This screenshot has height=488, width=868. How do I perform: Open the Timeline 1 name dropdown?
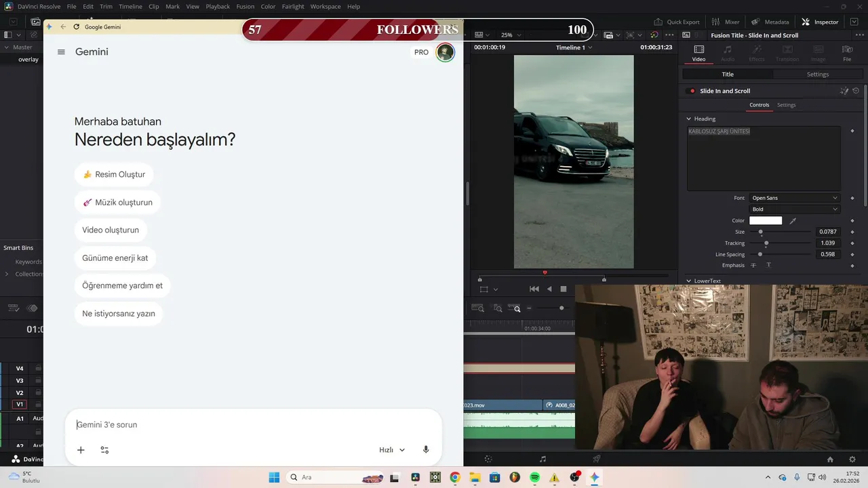pos(574,47)
